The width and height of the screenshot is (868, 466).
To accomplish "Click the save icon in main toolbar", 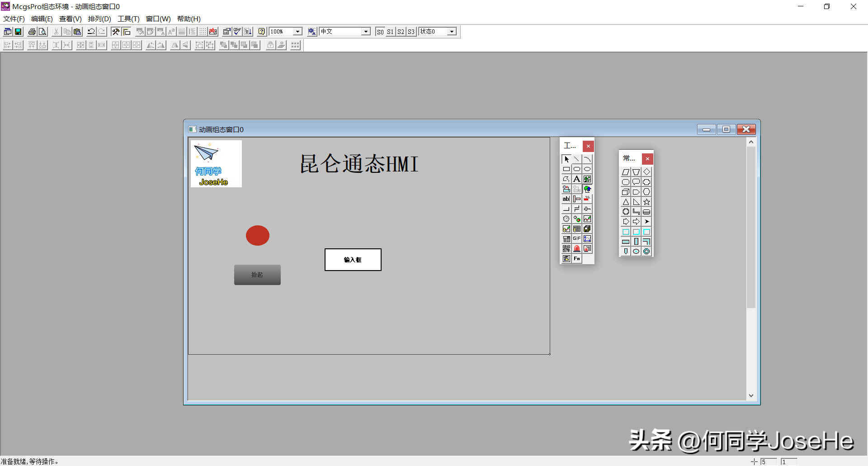I will coord(19,32).
